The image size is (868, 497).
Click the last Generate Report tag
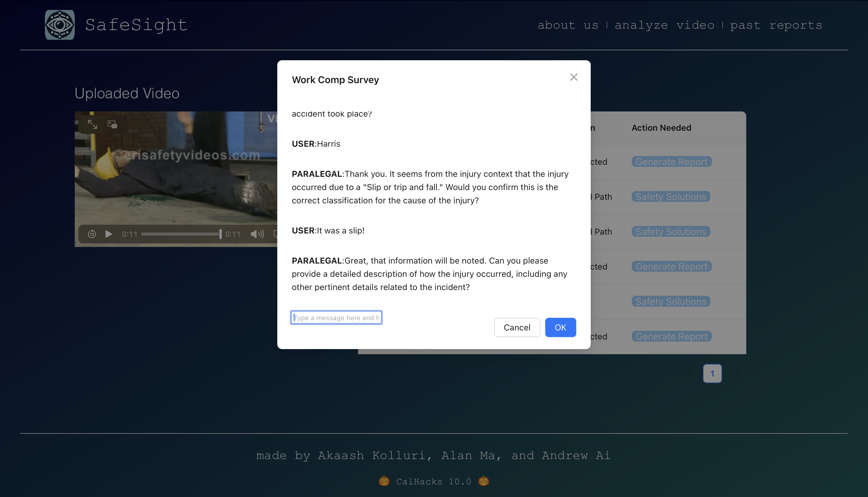(671, 336)
